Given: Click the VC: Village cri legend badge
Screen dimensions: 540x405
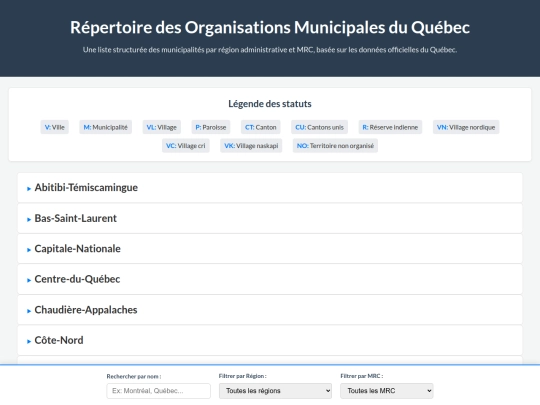Looking at the screenshot, I should tap(186, 146).
